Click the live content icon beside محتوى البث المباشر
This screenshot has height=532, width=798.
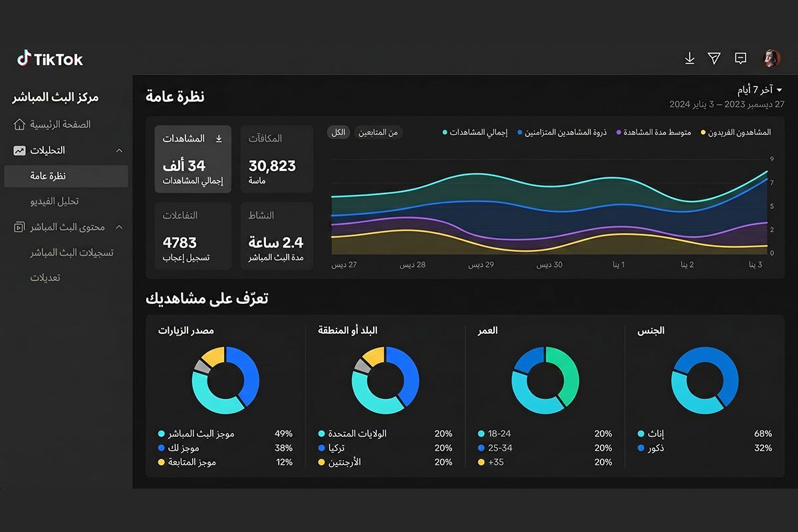(19, 227)
